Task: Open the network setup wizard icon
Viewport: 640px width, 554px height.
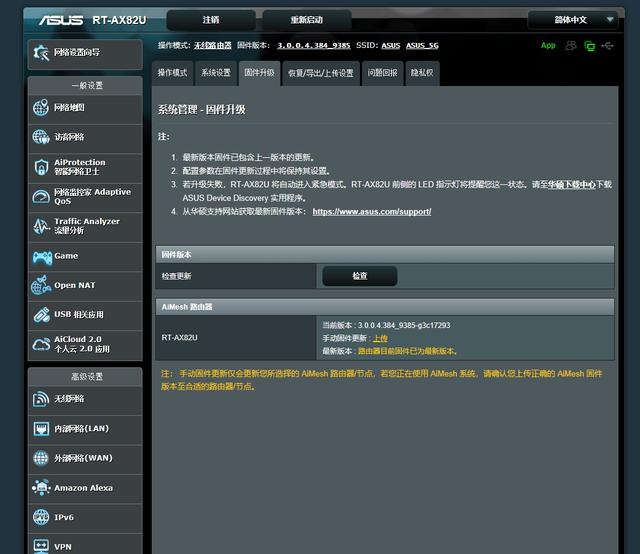Action: coord(41,53)
